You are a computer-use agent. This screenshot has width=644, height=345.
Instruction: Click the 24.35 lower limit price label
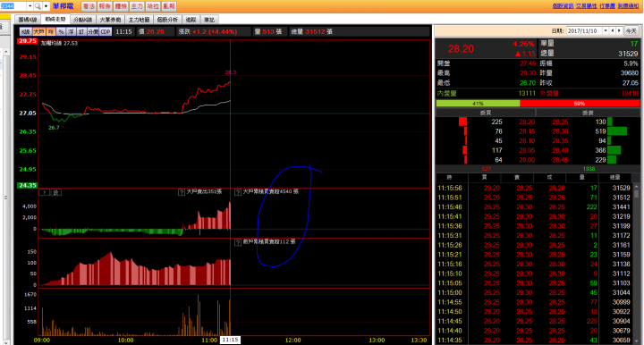(x=27, y=185)
